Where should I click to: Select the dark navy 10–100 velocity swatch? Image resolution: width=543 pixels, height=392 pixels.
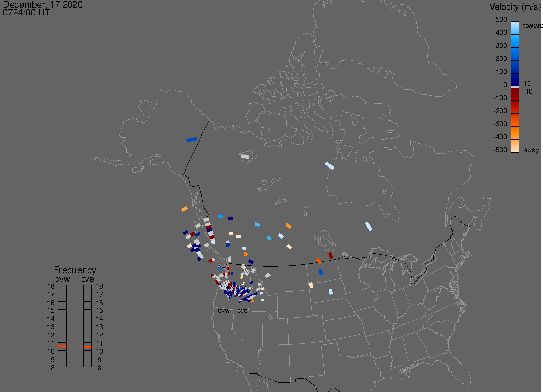click(x=515, y=79)
